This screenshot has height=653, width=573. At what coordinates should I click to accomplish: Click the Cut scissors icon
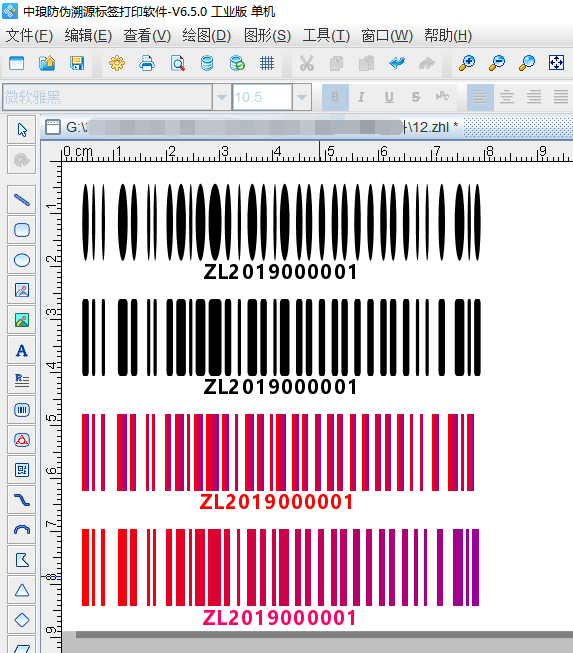point(306,63)
